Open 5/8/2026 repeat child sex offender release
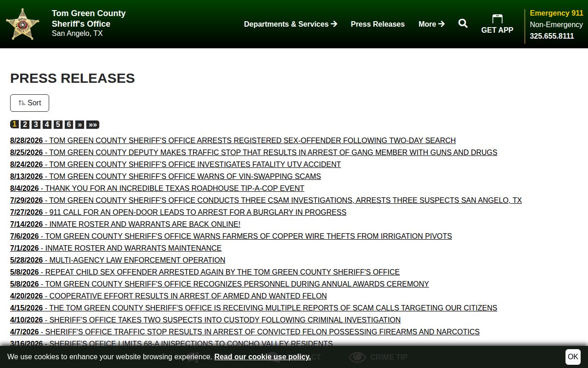 click(205, 272)
